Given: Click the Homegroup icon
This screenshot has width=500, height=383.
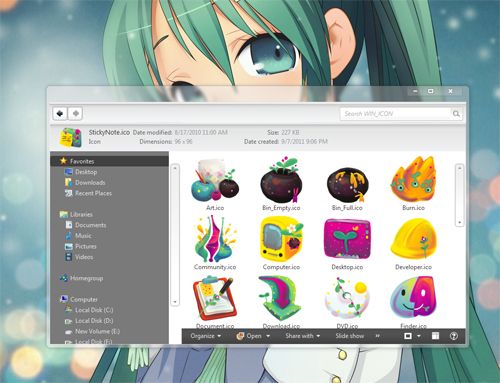Looking at the screenshot, I should coord(63,278).
